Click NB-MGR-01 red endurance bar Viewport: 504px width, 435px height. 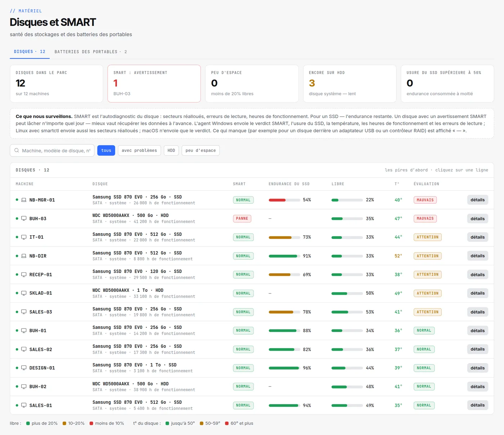point(284,200)
